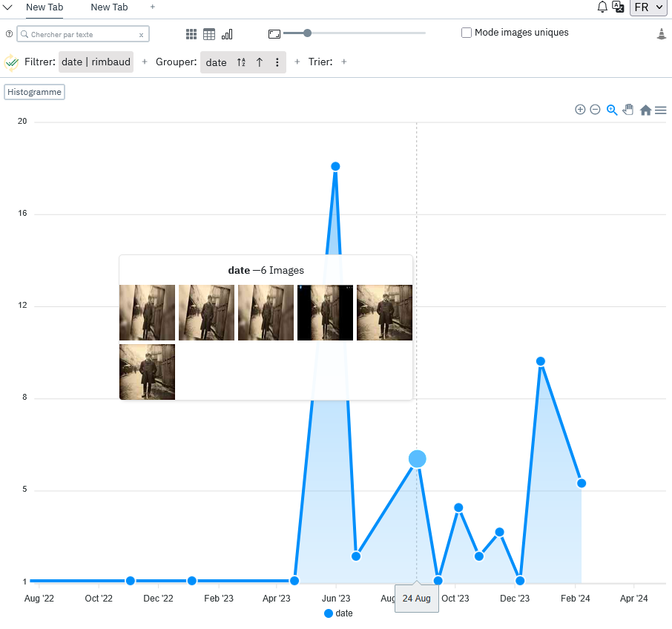
Task: Select the bar chart view icon
Action: [x=227, y=34]
